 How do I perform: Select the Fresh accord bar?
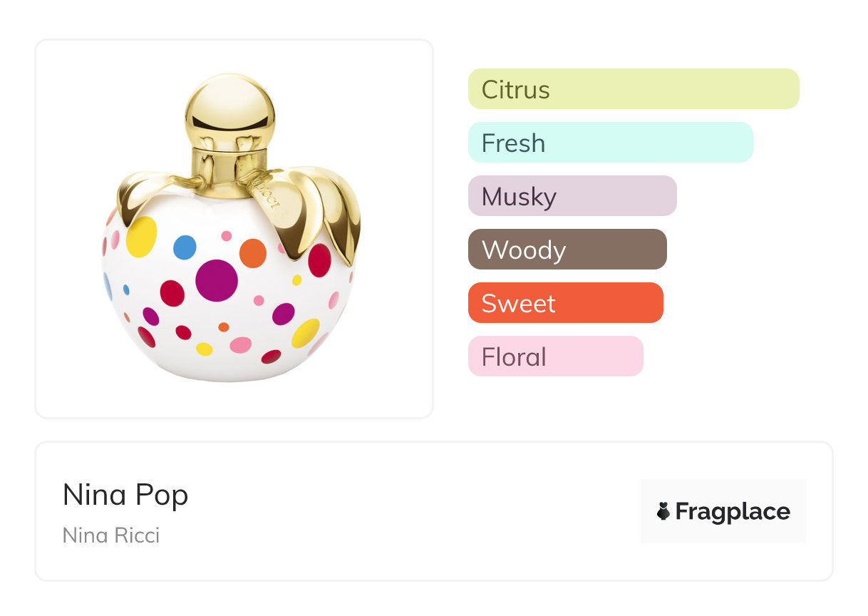610,143
